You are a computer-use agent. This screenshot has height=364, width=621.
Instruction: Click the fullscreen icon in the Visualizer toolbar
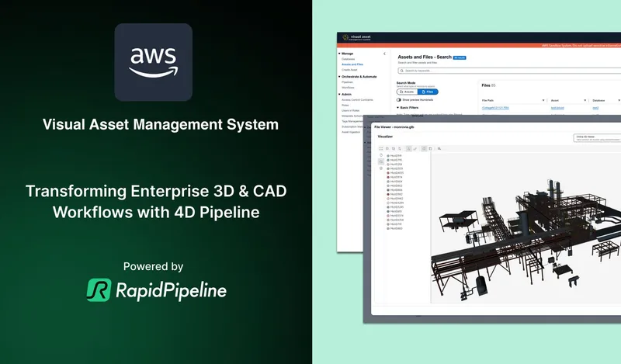(x=381, y=148)
